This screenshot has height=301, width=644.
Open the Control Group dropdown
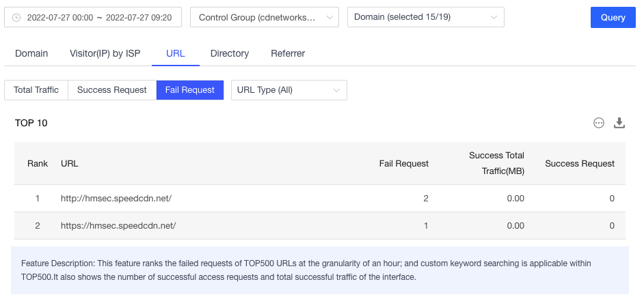264,18
